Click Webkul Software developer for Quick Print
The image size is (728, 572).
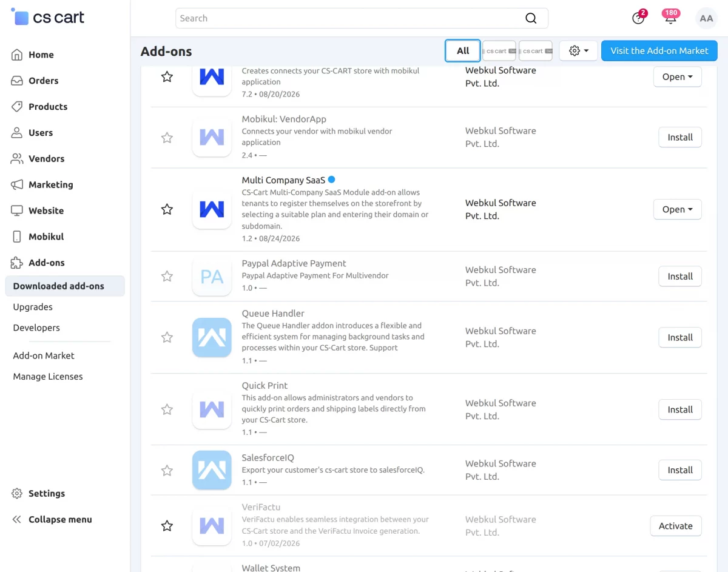click(x=500, y=409)
